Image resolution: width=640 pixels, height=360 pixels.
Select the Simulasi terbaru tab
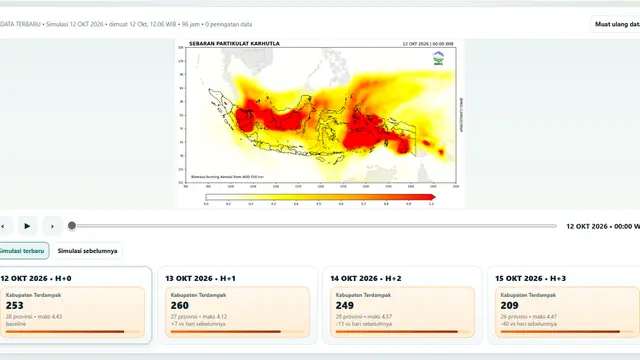23,251
